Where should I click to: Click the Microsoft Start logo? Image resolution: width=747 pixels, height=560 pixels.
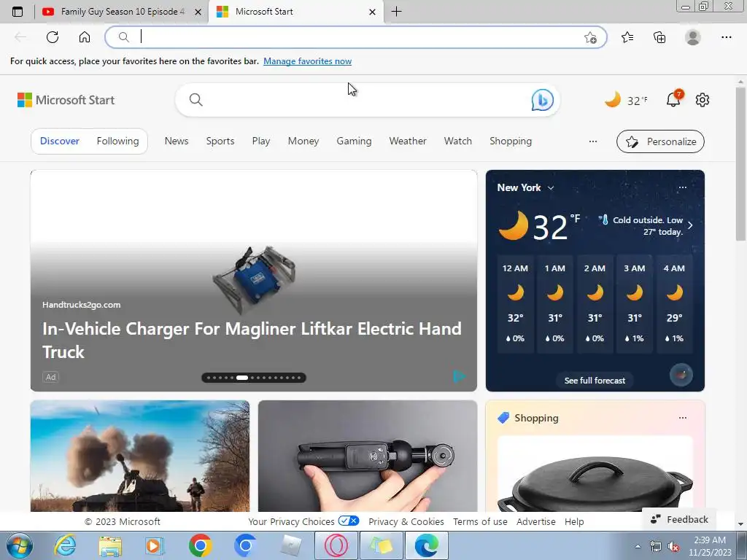point(66,100)
